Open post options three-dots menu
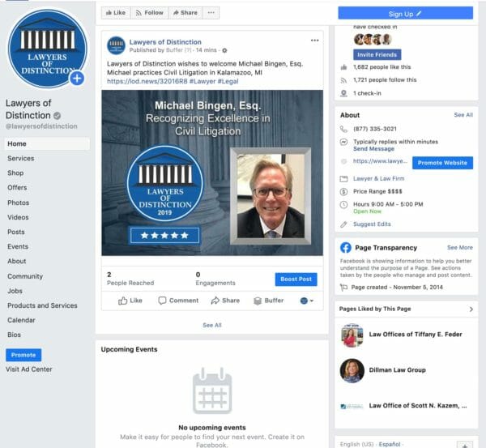Screen dimensions: 486x448 pos(314,41)
